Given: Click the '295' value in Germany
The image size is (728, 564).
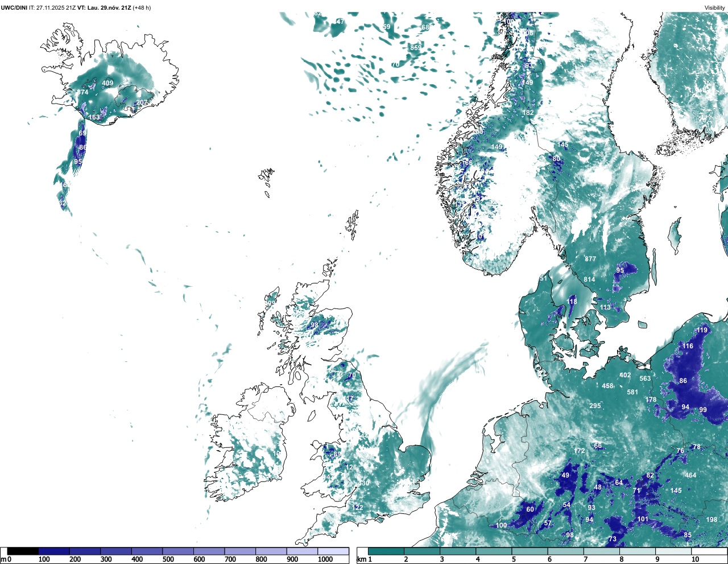Looking at the screenshot, I should (x=595, y=406).
